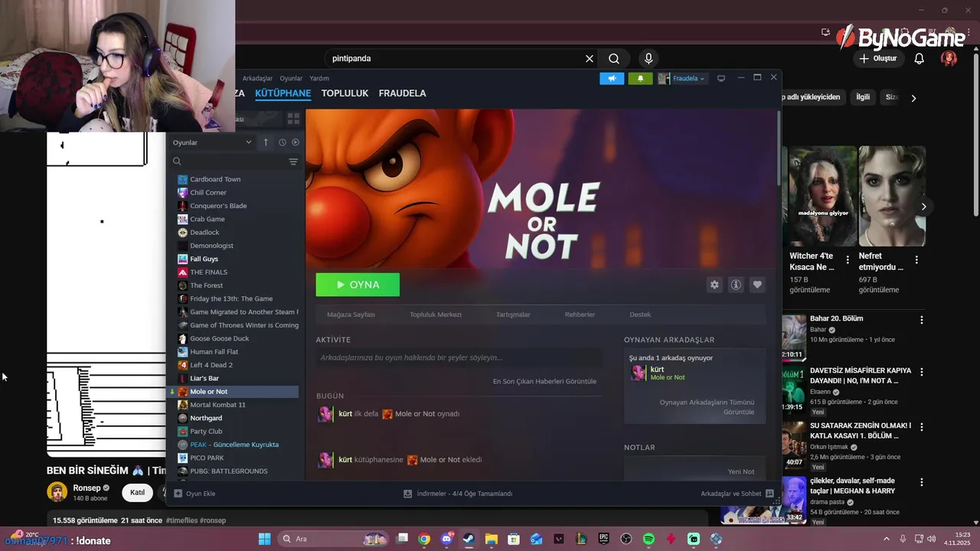This screenshot has width=980, height=551.
Task: Open the KÜTÜPHANE tab
Action: pos(283,93)
